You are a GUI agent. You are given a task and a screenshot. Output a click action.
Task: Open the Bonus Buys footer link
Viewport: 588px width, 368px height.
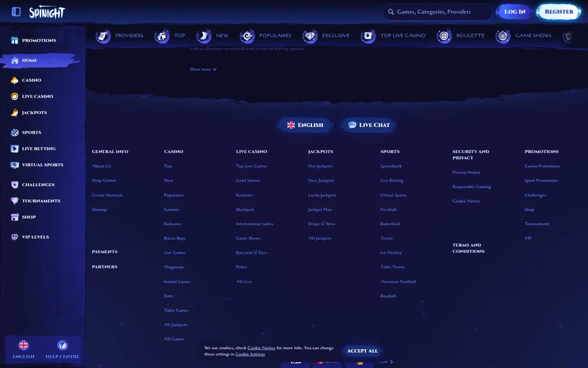(175, 238)
